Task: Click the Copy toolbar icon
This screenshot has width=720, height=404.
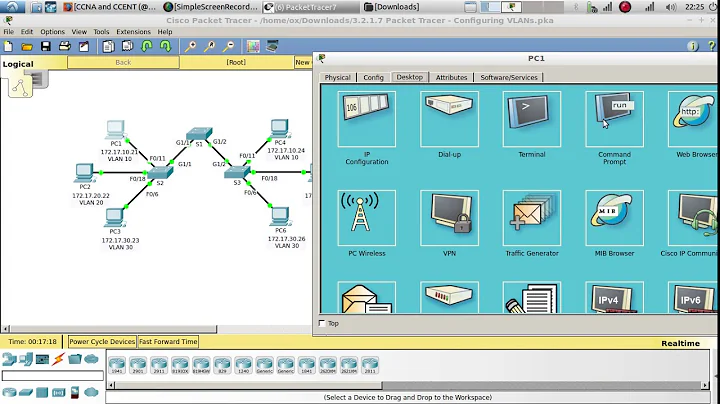Action: click(x=108, y=46)
